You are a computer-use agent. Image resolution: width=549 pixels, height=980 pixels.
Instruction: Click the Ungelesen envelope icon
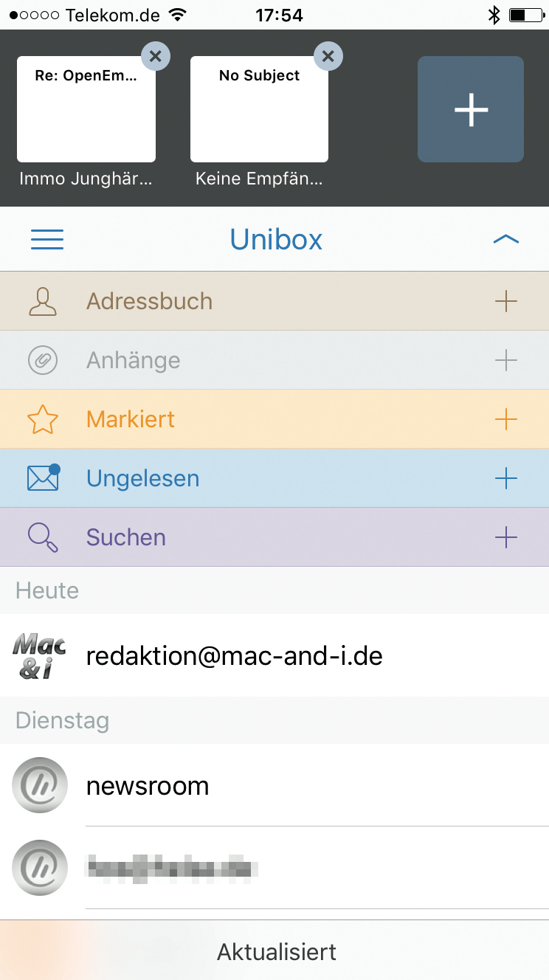point(43,478)
